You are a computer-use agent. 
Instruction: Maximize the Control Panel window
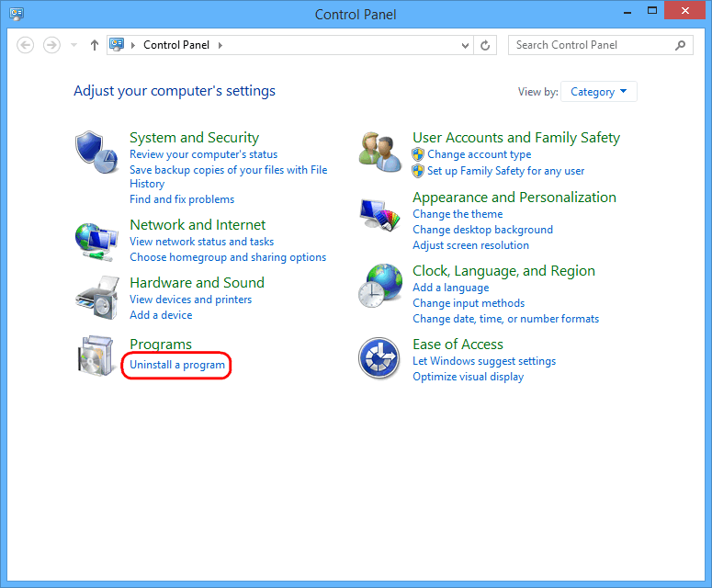click(x=652, y=11)
